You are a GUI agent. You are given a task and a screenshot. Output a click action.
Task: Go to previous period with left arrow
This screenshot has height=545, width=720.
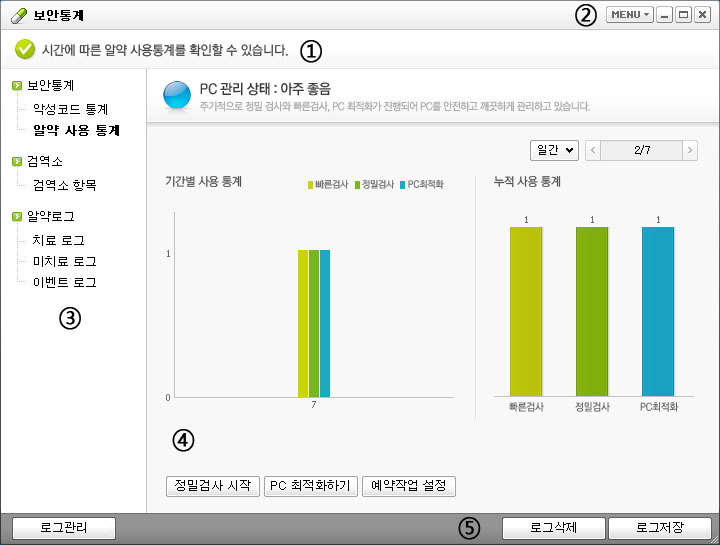pos(593,150)
